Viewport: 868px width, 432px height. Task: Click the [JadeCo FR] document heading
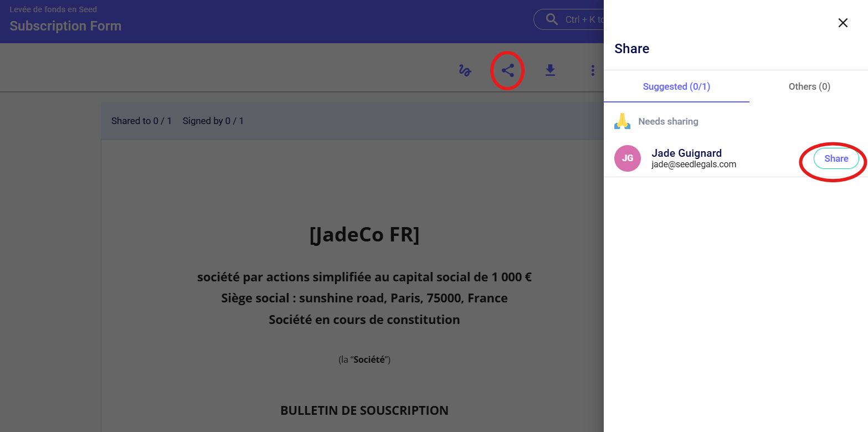pyautogui.click(x=364, y=235)
